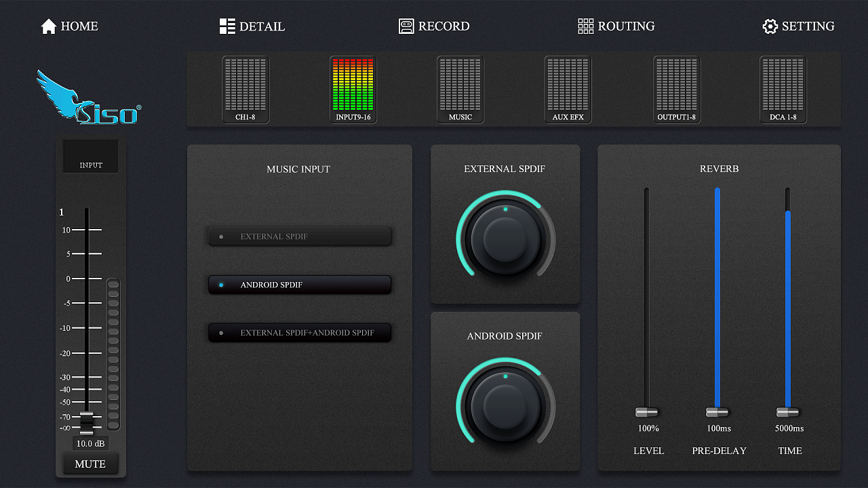
Task: Open the ROUTING tab
Action: [616, 26]
